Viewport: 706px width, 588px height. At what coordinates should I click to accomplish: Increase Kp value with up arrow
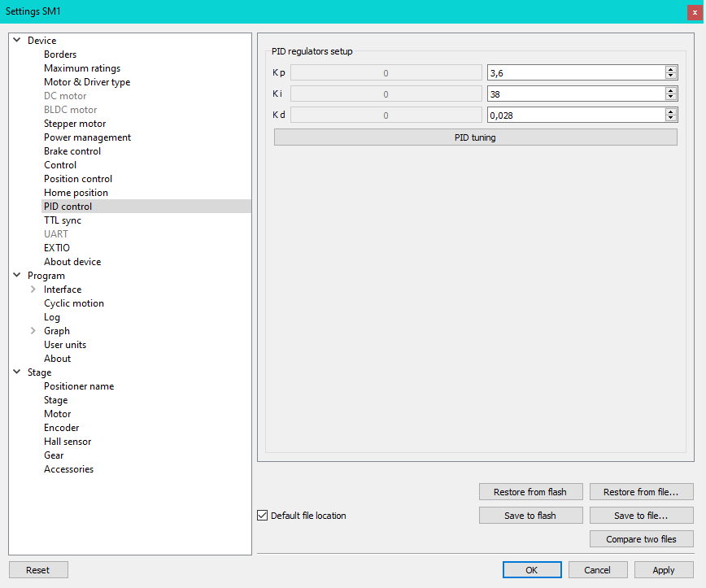point(670,70)
